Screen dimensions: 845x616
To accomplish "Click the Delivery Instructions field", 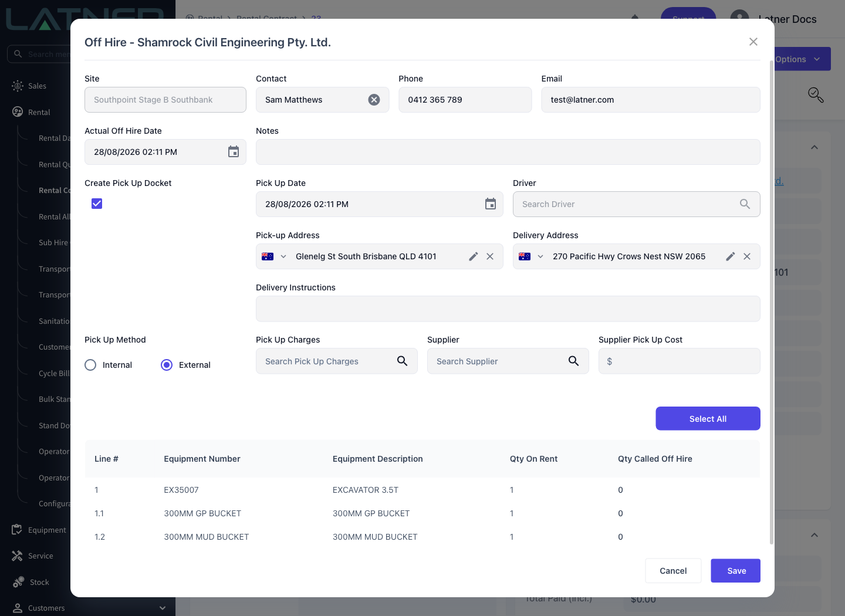I will tap(508, 309).
